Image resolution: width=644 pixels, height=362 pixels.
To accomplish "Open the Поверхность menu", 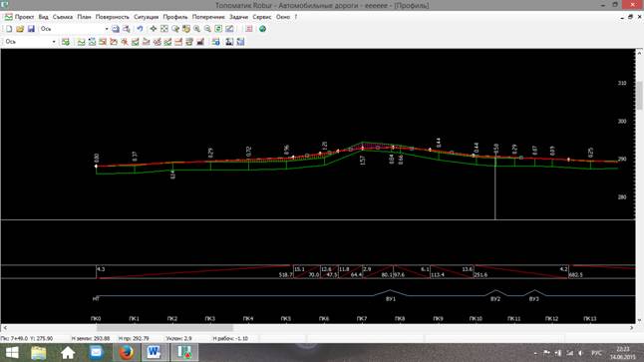I will coord(112,17).
